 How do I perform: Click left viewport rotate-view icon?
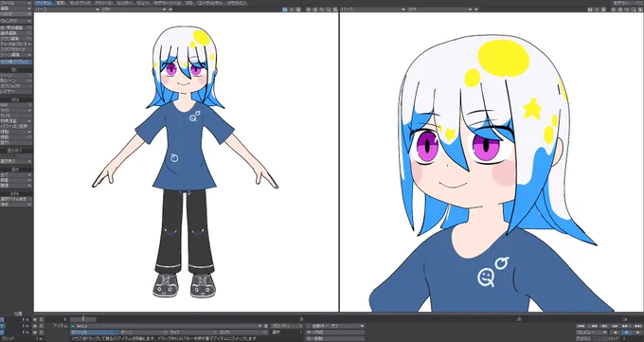pyautogui.click(x=322, y=9)
